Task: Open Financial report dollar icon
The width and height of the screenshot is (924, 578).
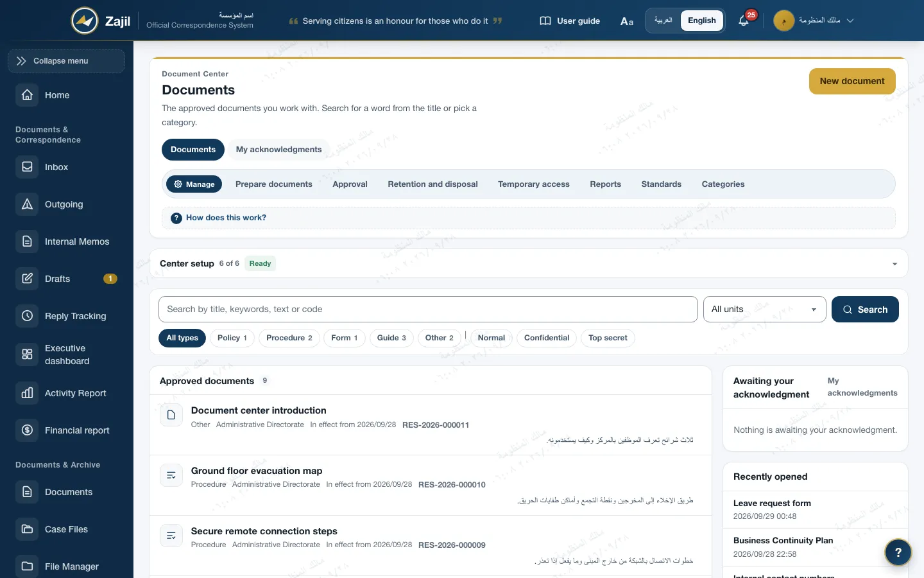Action: [27, 430]
